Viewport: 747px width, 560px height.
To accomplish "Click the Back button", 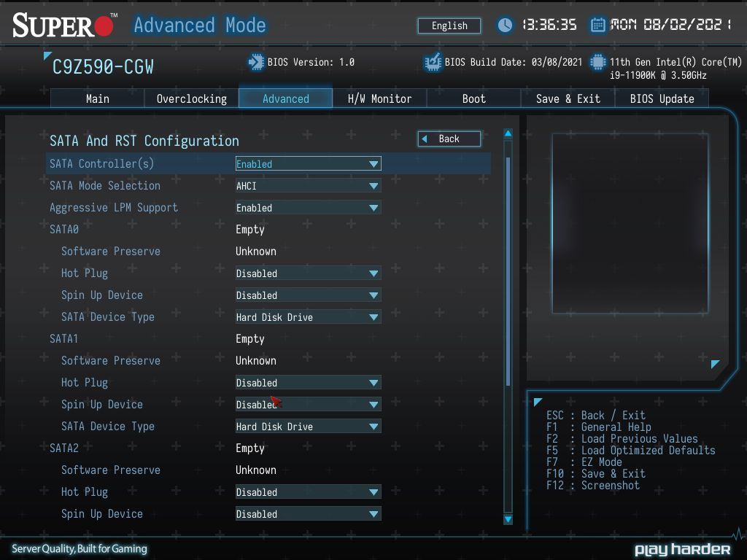I will coord(449,139).
